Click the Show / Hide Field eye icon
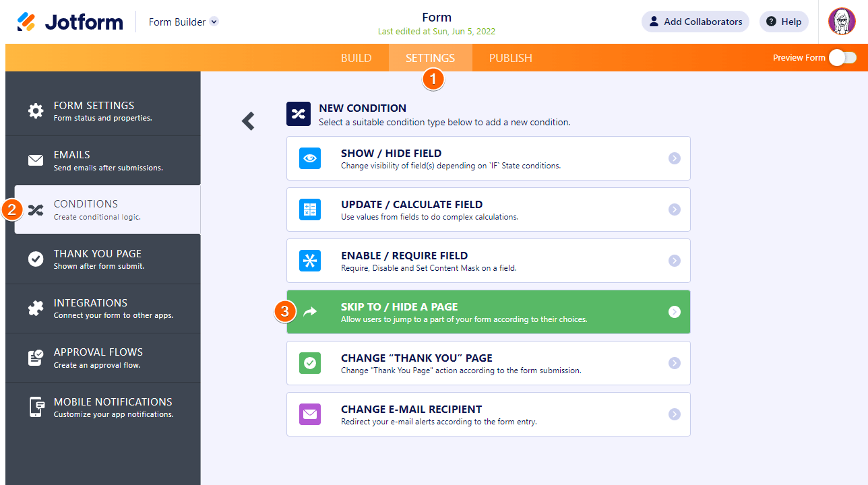The height and width of the screenshot is (485, 868). tap(310, 158)
